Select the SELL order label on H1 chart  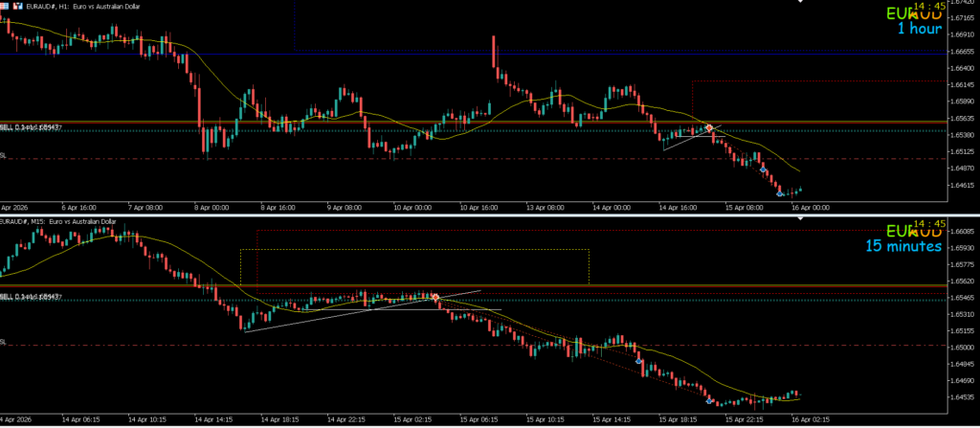point(31,127)
